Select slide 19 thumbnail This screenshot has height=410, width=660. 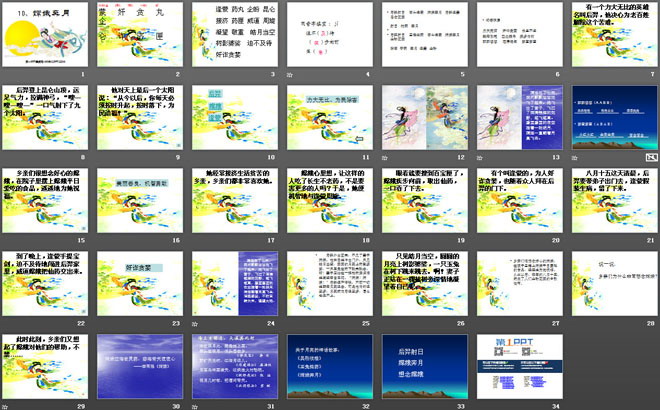[x=425, y=200]
